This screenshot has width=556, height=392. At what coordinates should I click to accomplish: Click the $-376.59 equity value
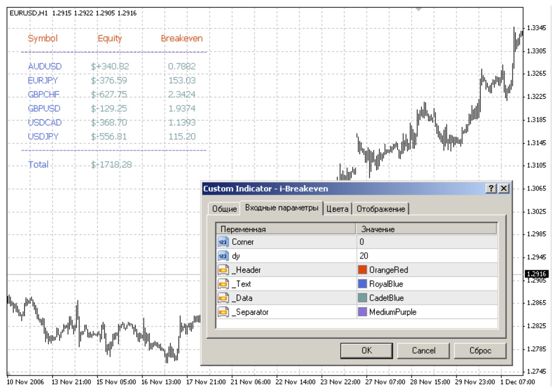coord(109,80)
